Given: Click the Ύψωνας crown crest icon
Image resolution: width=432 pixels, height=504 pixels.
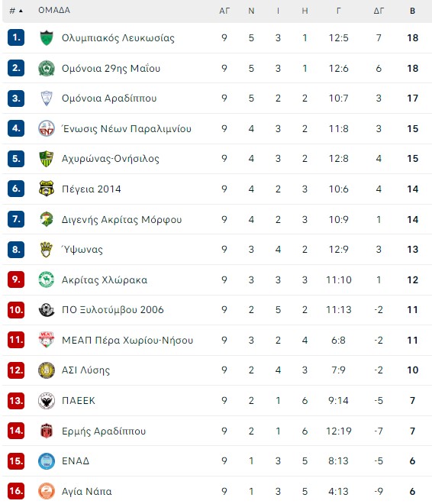Looking at the screenshot, I should pyautogui.click(x=47, y=250).
